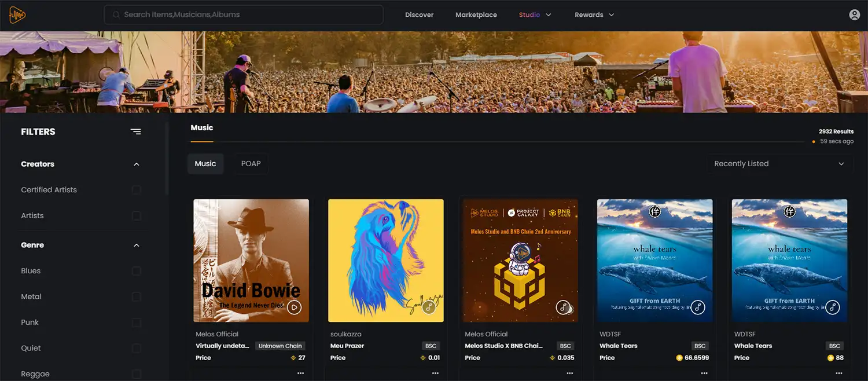Expand the Studio menu
The width and height of the screenshot is (868, 381).
(535, 15)
